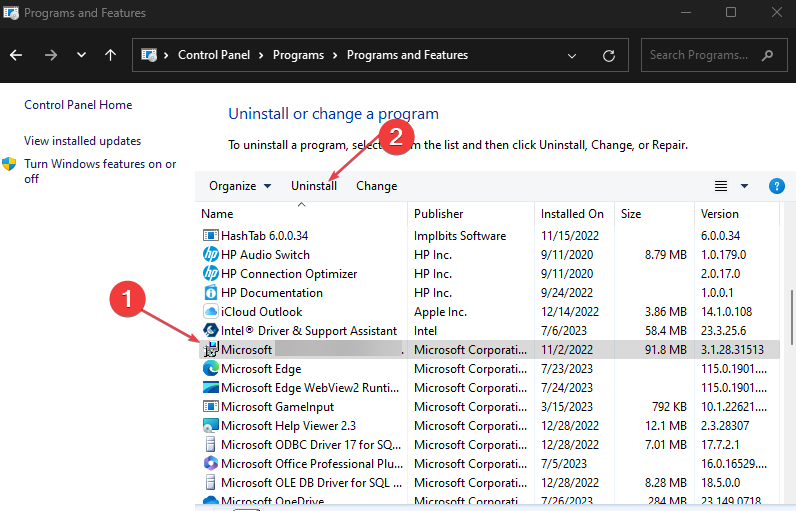
Task: Open the more view options arrow
Action: pos(744,186)
